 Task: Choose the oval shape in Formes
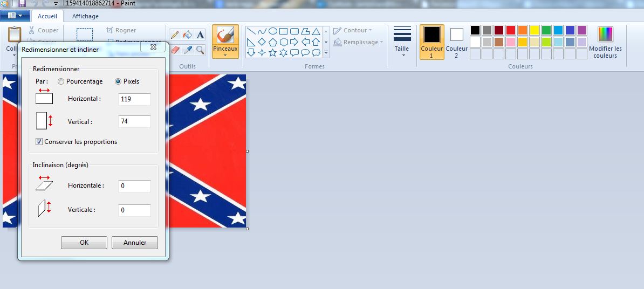[273, 31]
